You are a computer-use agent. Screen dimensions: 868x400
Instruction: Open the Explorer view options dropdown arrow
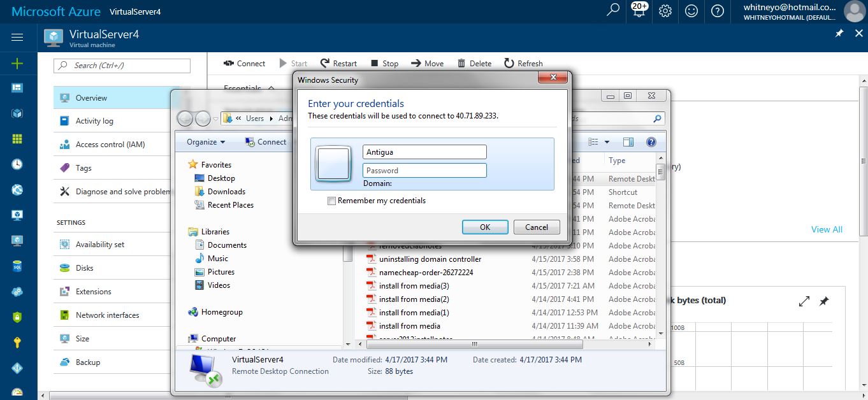607,142
